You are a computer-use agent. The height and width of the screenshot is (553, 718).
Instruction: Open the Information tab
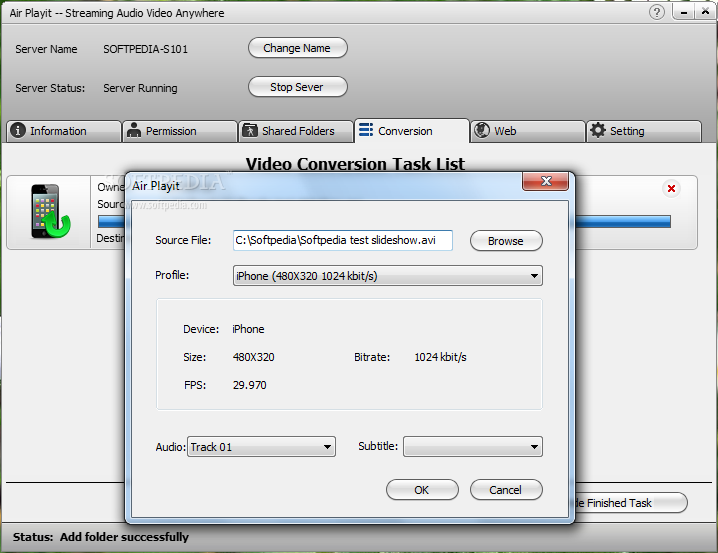tap(64, 131)
